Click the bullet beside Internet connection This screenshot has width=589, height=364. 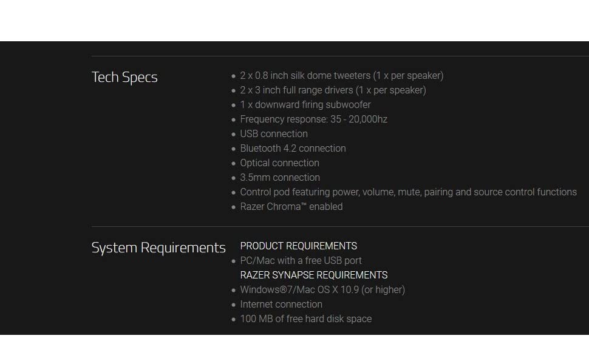233,305
